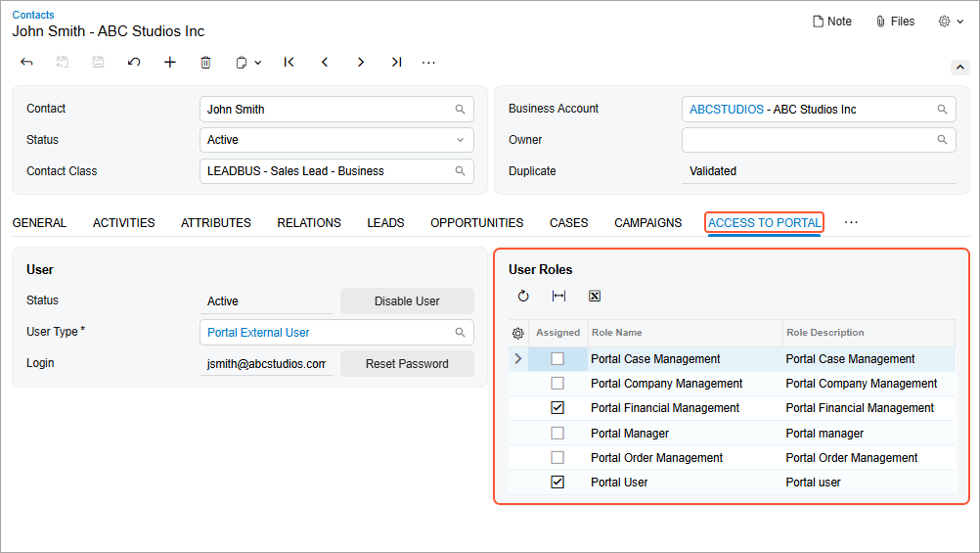Refresh the User Roles grid
The width and height of the screenshot is (980, 553).
pyautogui.click(x=523, y=296)
